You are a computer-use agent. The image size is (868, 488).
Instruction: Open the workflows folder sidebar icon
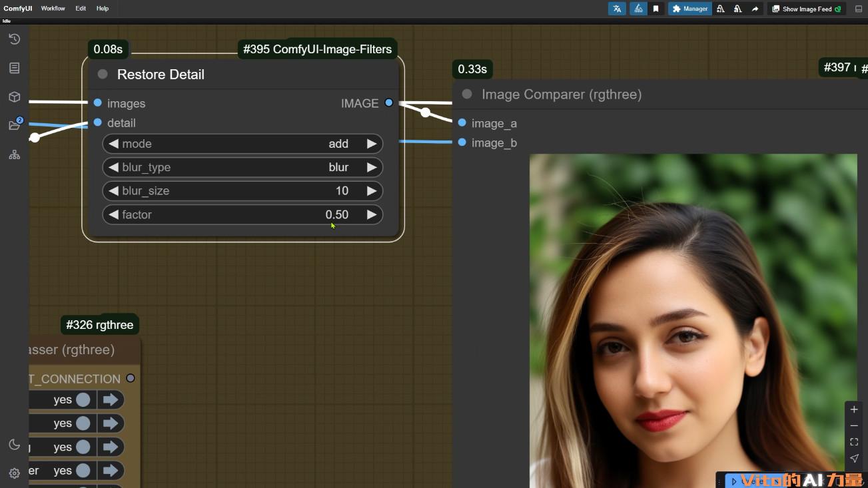14,125
